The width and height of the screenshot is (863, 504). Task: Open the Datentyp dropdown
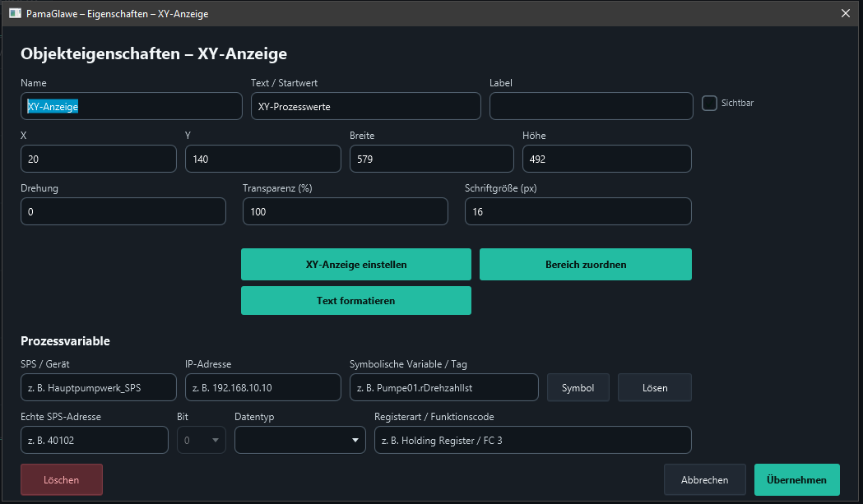pos(300,440)
